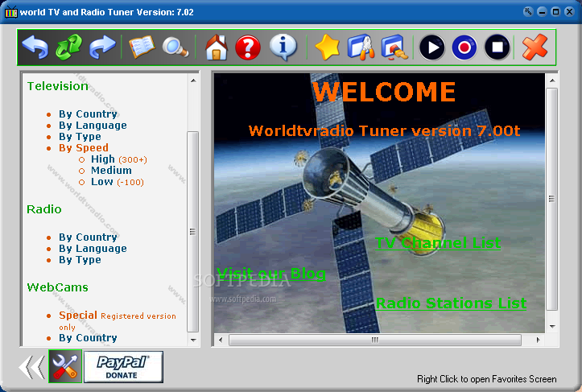Select High (300+) speed channels

(119, 159)
